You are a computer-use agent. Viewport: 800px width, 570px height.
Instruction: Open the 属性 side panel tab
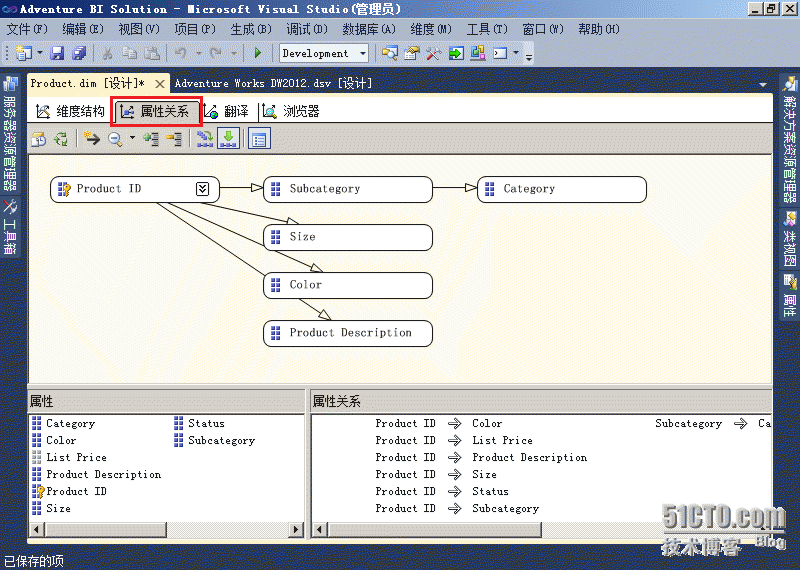(789, 295)
